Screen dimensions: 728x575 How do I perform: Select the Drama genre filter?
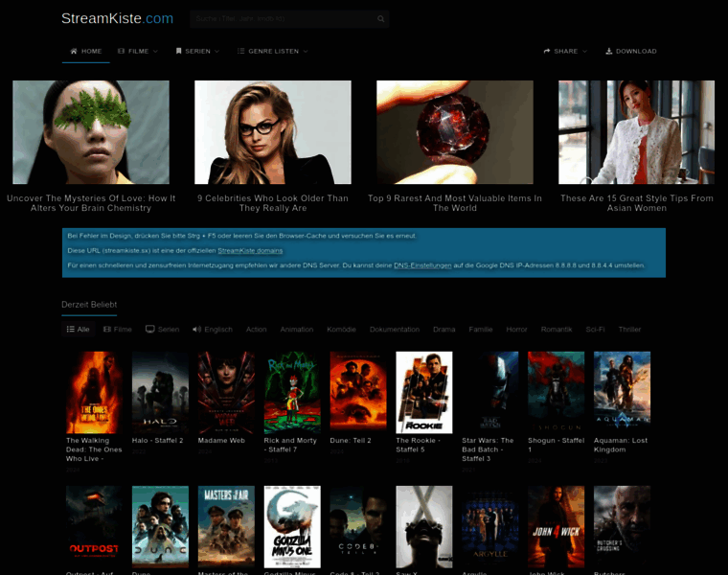pyautogui.click(x=444, y=330)
